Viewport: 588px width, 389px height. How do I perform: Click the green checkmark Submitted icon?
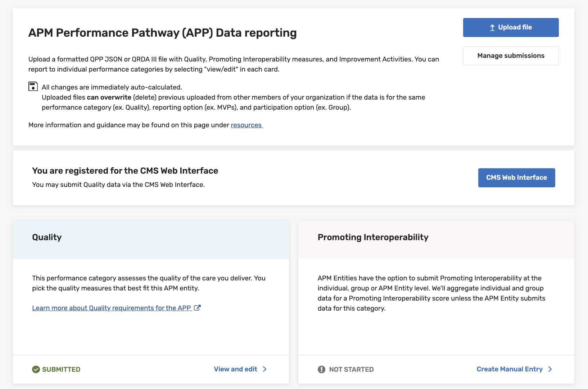click(x=36, y=369)
